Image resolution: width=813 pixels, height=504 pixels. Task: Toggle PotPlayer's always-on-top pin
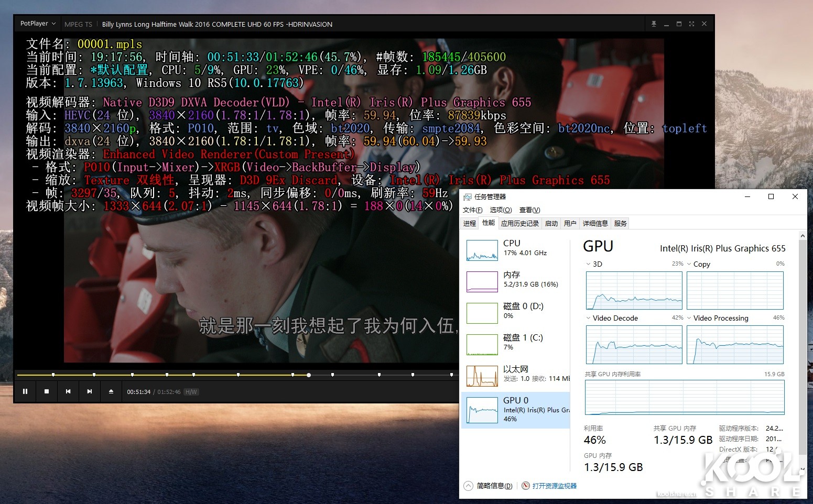[654, 24]
